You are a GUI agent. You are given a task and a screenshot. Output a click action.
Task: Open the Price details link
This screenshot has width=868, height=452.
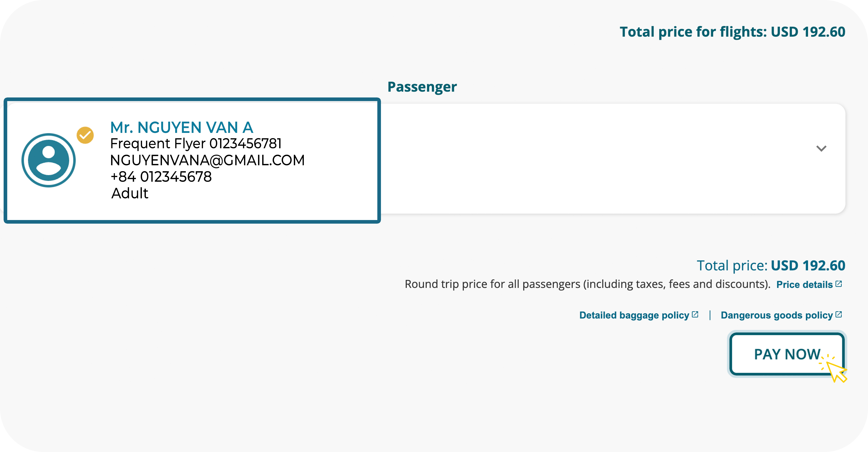pos(804,284)
